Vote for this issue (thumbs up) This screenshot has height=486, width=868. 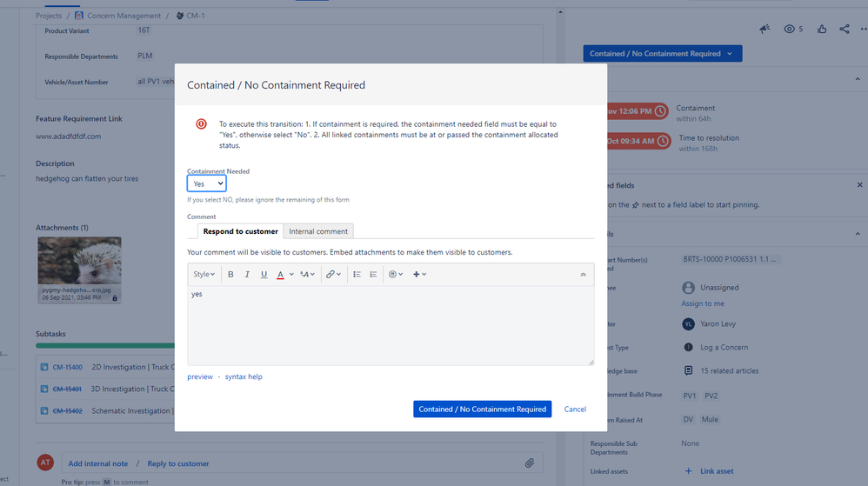tap(822, 29)
